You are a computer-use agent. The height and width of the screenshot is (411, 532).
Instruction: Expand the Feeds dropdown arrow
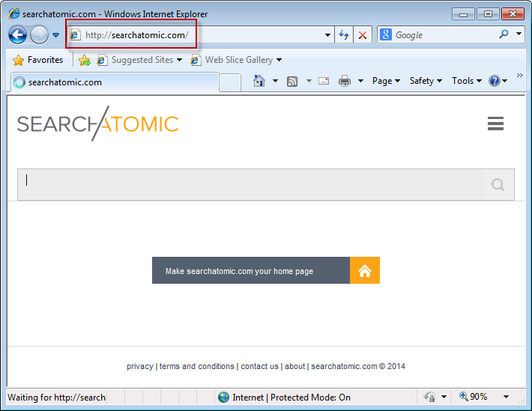tap(309, 81)
